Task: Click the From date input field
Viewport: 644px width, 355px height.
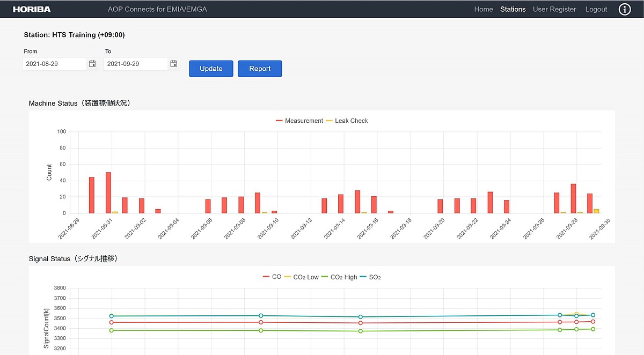Action: tap(54, 64)
